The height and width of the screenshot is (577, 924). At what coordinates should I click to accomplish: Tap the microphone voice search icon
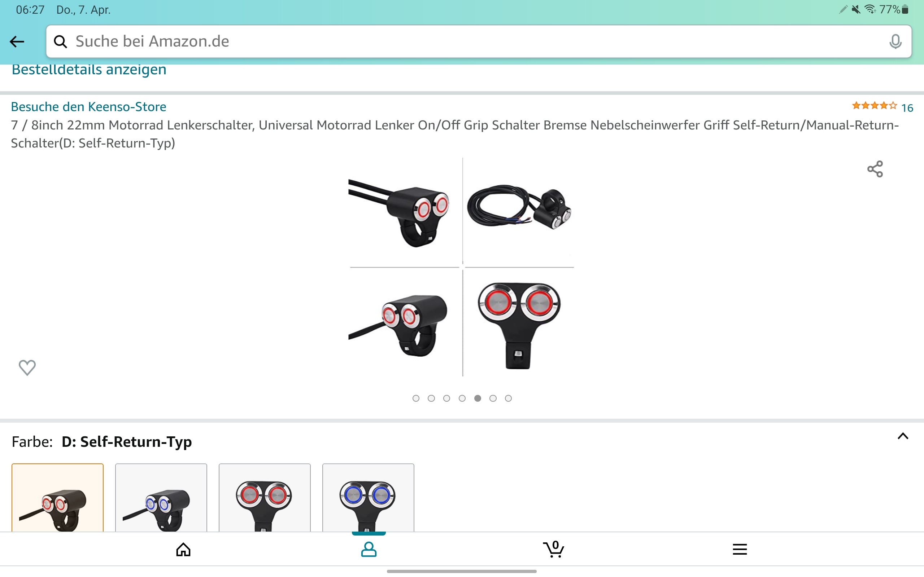tap(895, 41)
